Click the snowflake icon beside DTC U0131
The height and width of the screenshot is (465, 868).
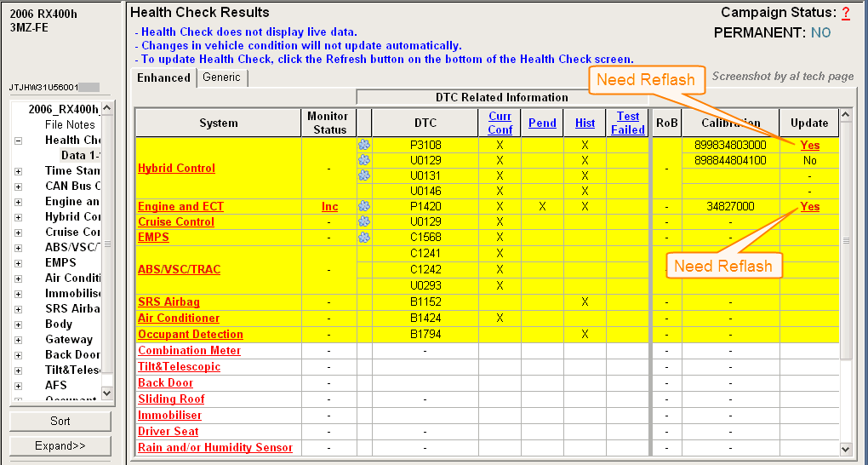coord(364,175)
